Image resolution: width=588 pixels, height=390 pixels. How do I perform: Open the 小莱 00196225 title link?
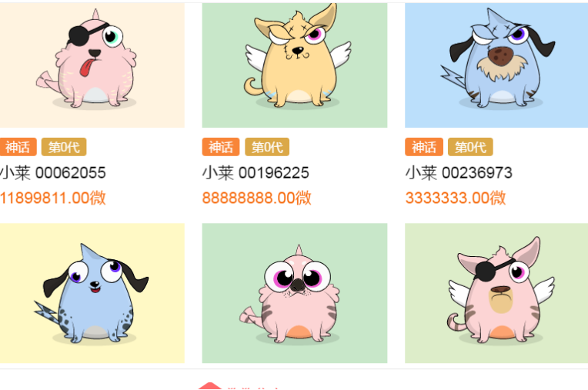coord(256,173)
